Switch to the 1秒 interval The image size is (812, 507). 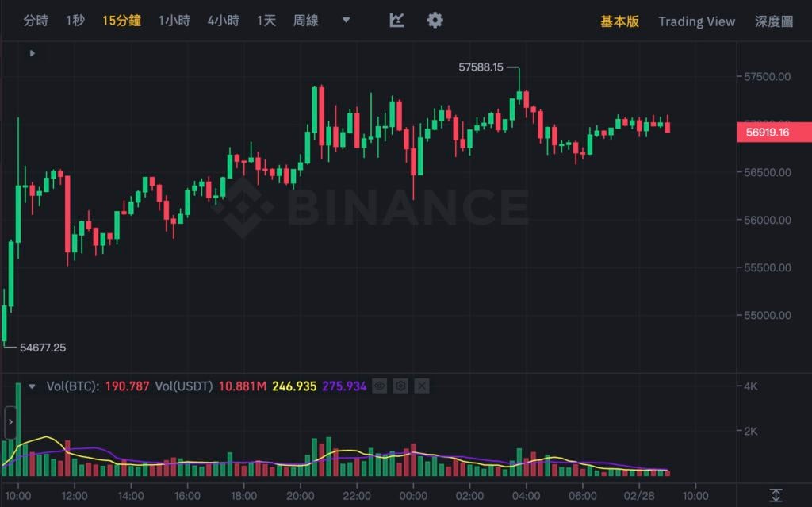point(75,21)
